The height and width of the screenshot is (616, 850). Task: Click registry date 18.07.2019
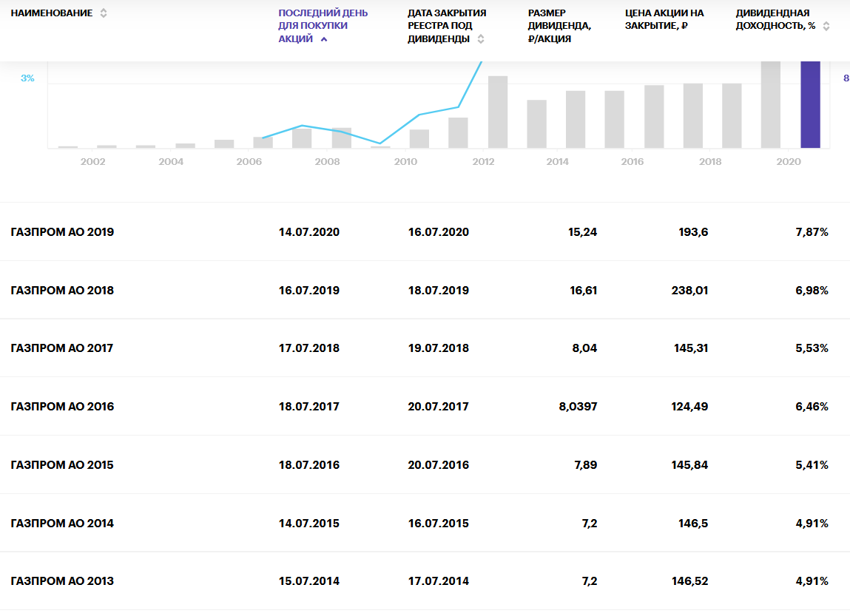click(x=439, y=291)
